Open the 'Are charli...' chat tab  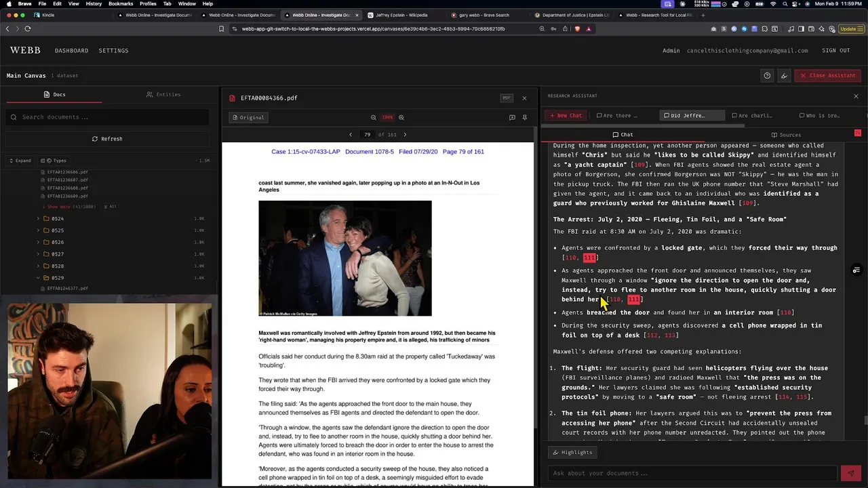[x=751, y=115]
